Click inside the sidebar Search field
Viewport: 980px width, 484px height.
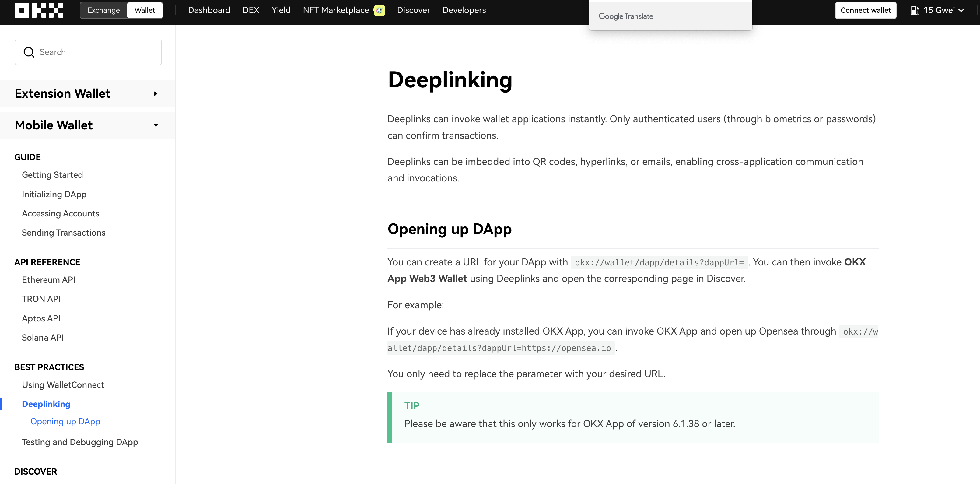88,52
